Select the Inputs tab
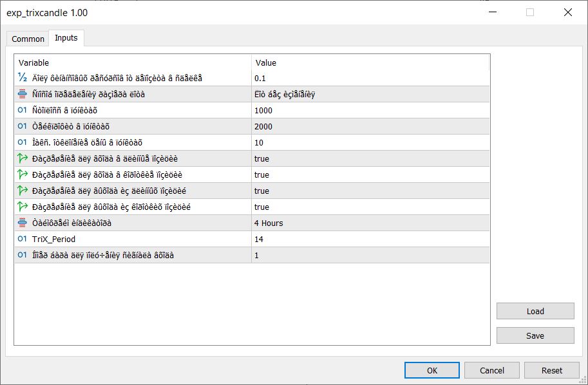588x385 pixels. point(66,38)
